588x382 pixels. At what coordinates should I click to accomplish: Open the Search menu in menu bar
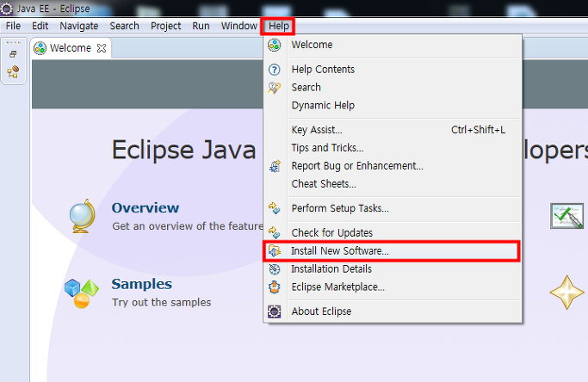[x=124, y=26]
